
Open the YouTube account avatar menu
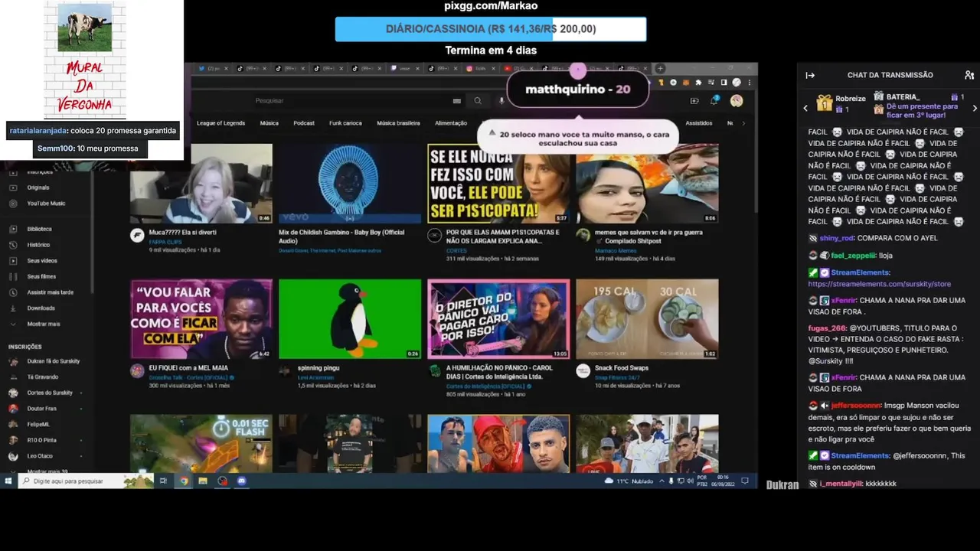tap(736, 100)
